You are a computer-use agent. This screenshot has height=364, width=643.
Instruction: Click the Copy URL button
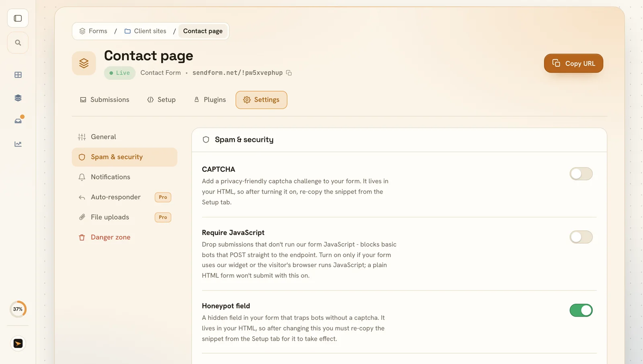pyautogui.click(x=573, y=63)
